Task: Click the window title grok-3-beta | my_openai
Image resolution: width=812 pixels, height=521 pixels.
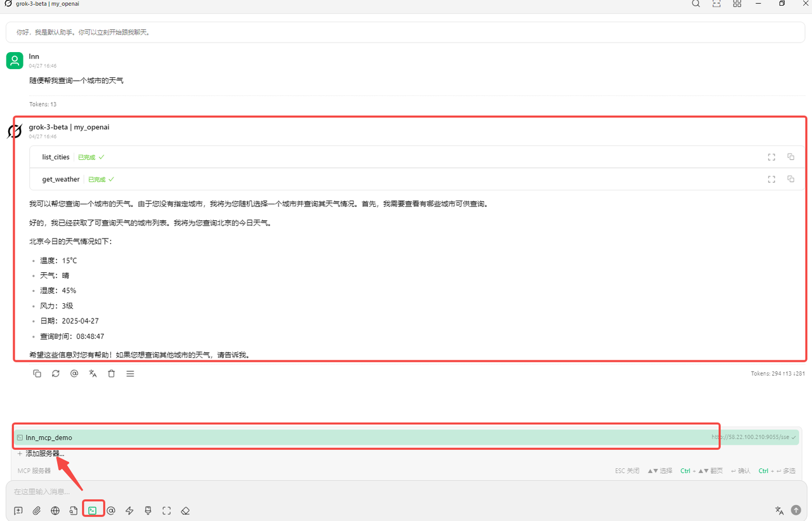Action: (48, 4)
